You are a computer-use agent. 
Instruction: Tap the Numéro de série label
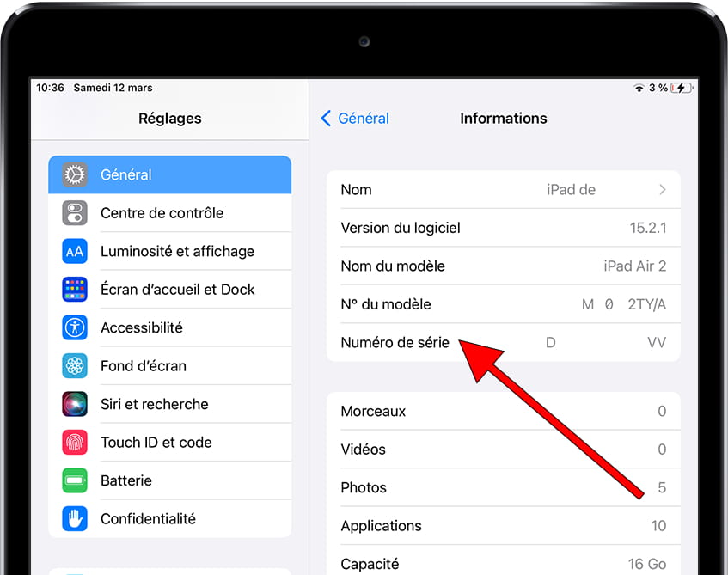tap(395, 342)
